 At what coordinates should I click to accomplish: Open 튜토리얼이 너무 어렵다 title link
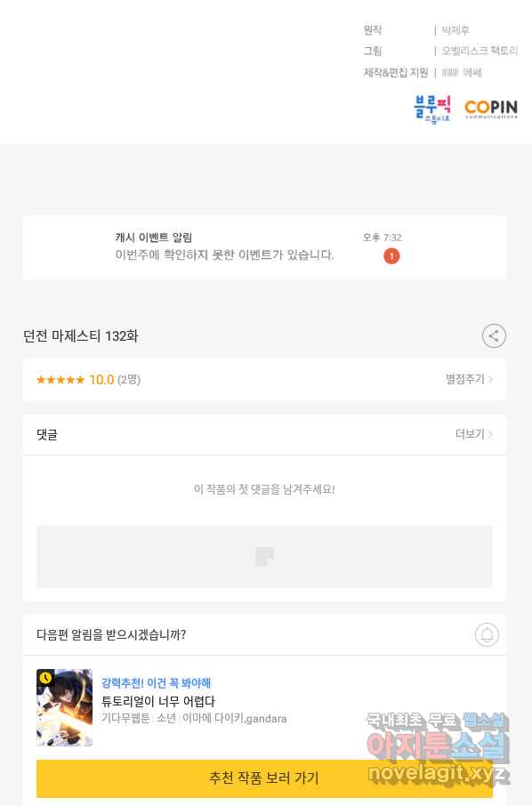(158, 701)
